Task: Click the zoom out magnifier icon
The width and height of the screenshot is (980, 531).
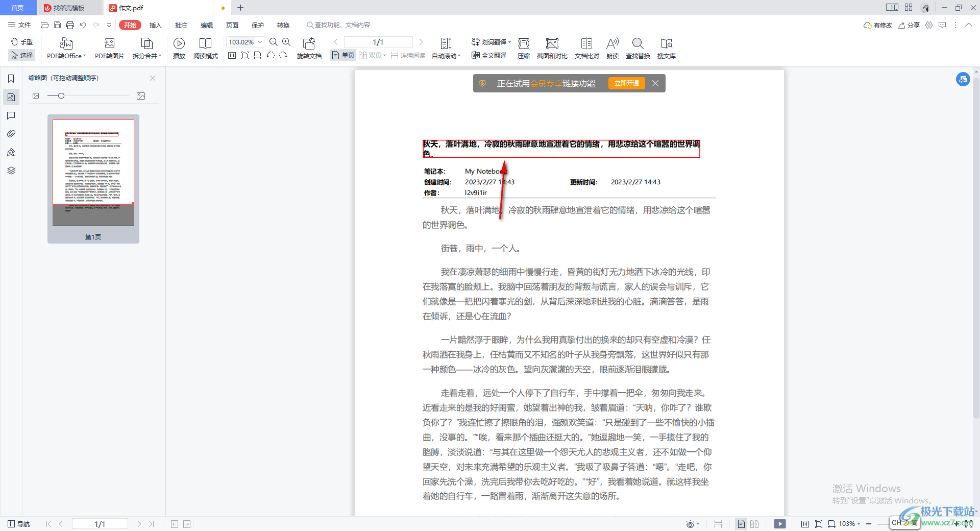Action: 274,42
